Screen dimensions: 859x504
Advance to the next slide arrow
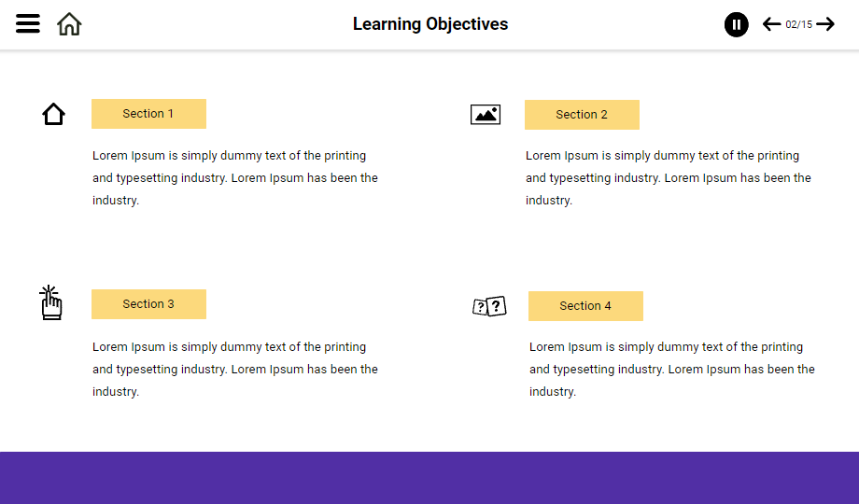pyautogui.click(x=825, y=24)
